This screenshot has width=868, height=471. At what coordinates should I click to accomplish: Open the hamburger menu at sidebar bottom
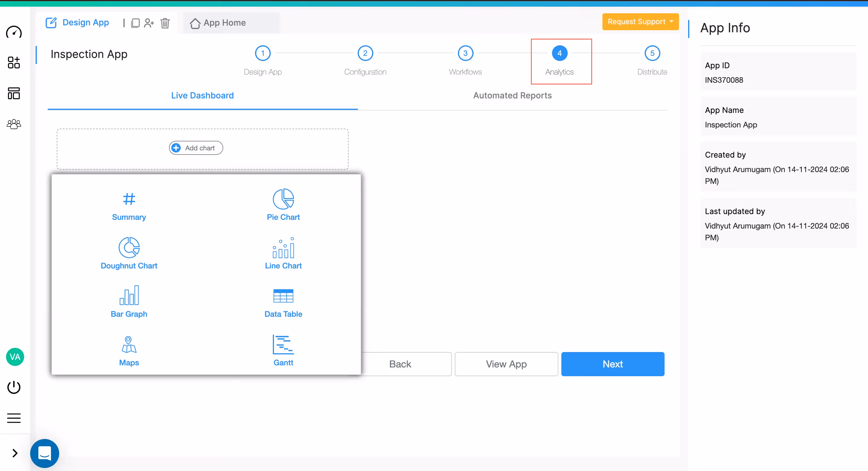[14, 418]
